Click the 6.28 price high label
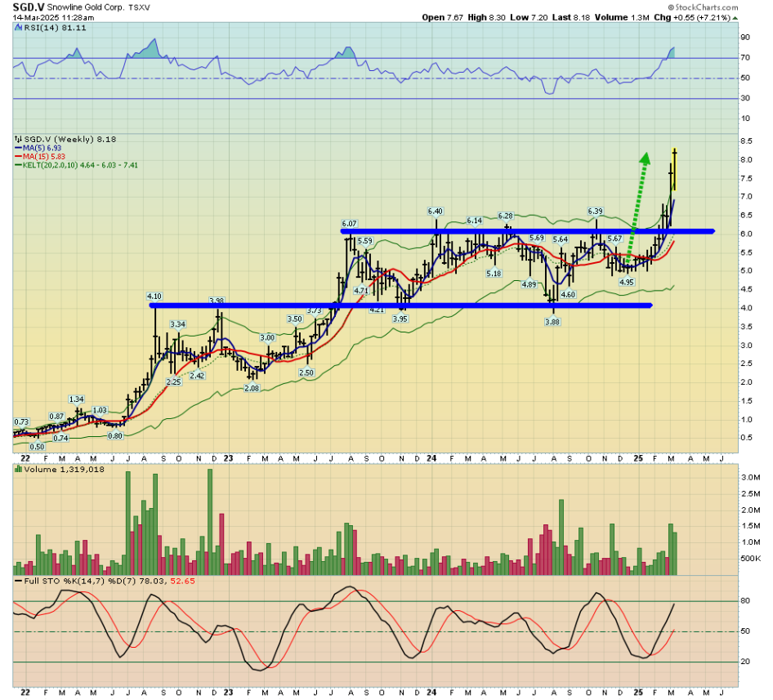Screen dimensions: 773x700 tap(506, 216)
